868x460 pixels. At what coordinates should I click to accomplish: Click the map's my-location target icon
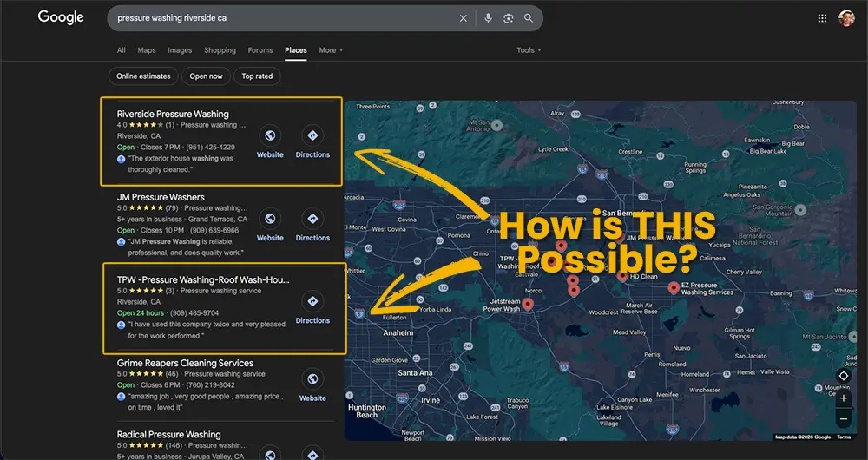pyautogui.click(x=843, y=376)
